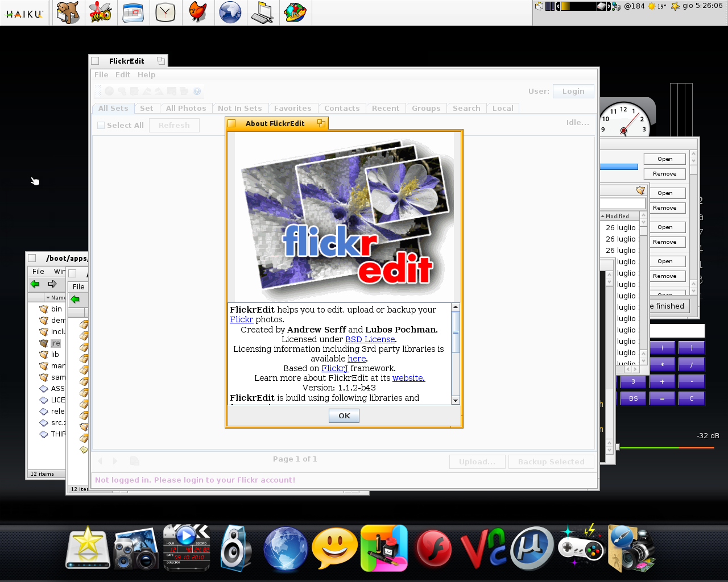Open the FlickrEdit website link
The height and width of the screenshot is (582, 728).
(x=408, y=378)
